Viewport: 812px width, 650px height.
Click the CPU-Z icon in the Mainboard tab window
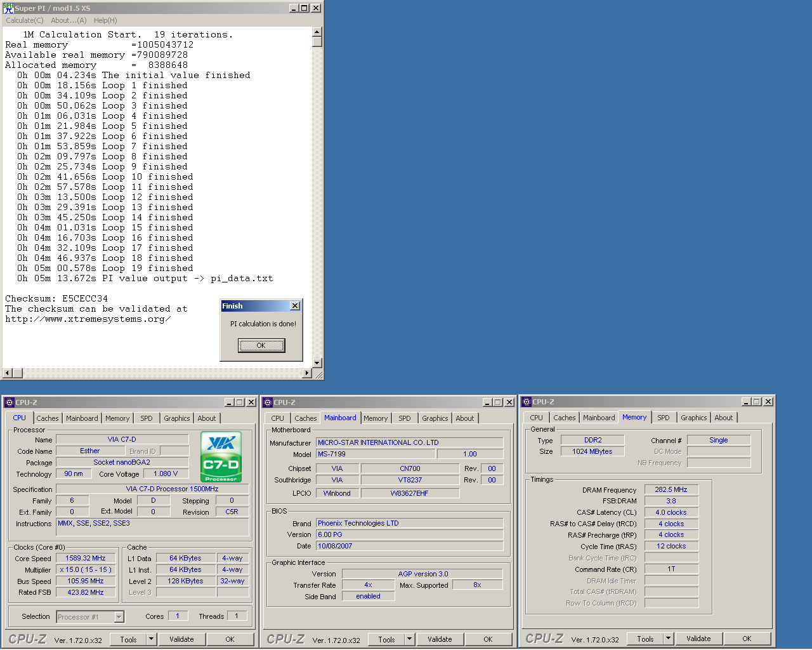click(268, 402)
